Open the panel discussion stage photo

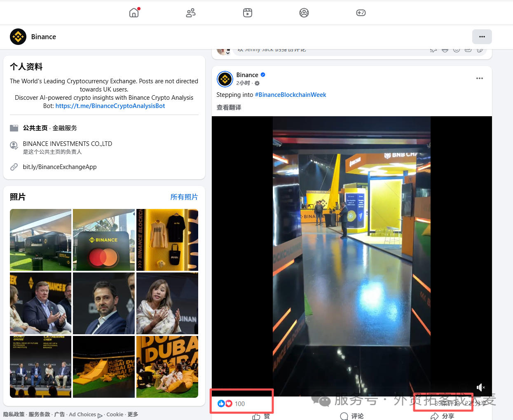(x=40, y=367)
